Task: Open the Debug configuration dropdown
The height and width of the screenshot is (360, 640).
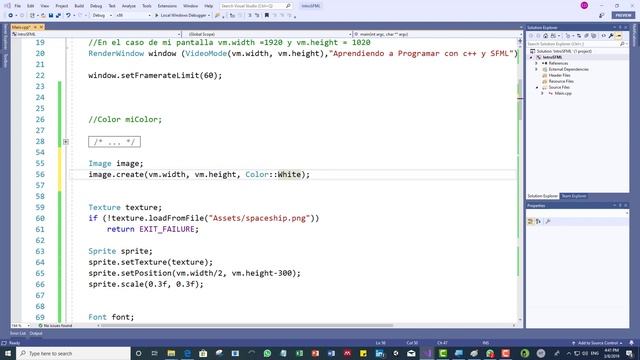Action: (102, 15)
